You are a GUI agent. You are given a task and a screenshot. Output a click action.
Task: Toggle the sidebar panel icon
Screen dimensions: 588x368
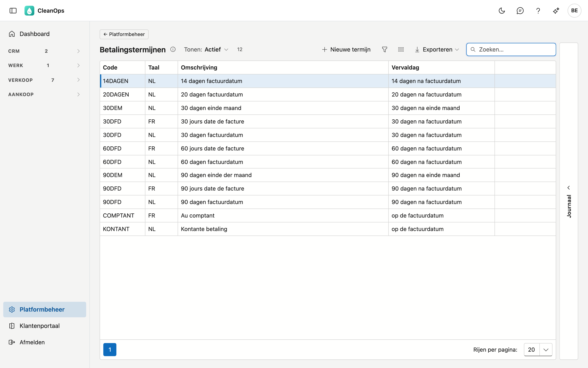click(x=13, y=10)
